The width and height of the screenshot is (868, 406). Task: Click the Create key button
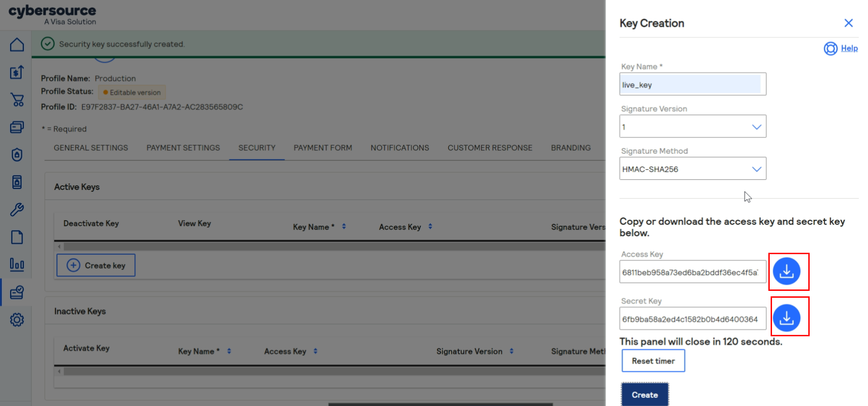(96, 266)
